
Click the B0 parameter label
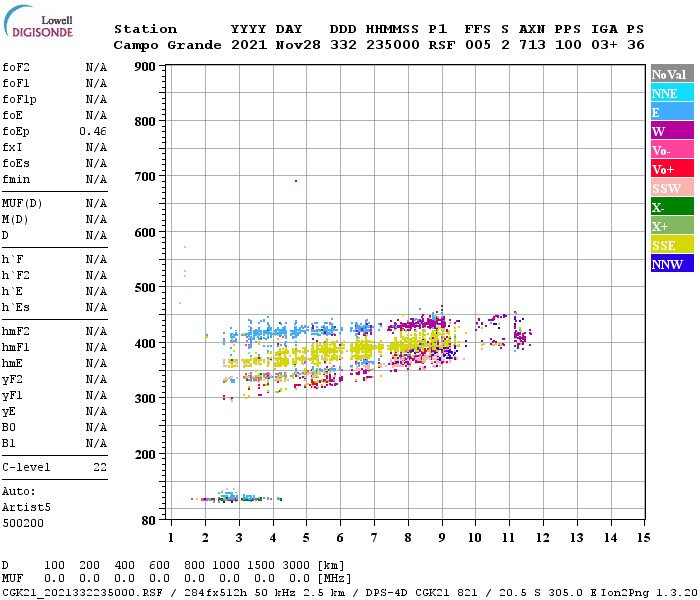(9, 428)
